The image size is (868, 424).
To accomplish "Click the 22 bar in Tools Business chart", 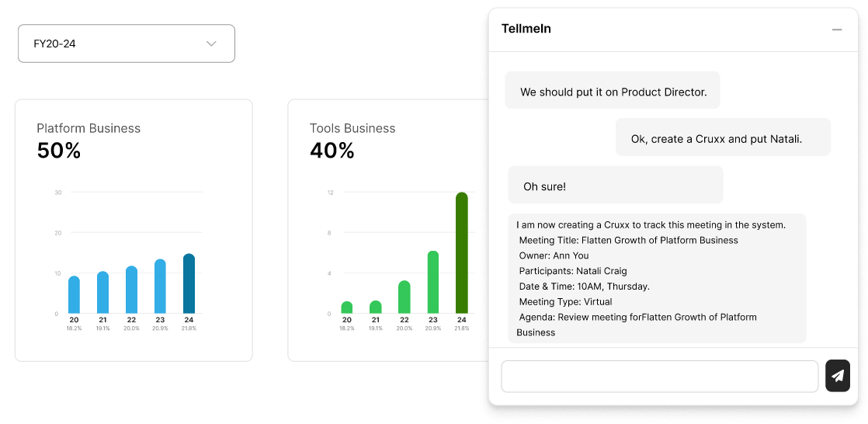I will click(x=404, y=297).
